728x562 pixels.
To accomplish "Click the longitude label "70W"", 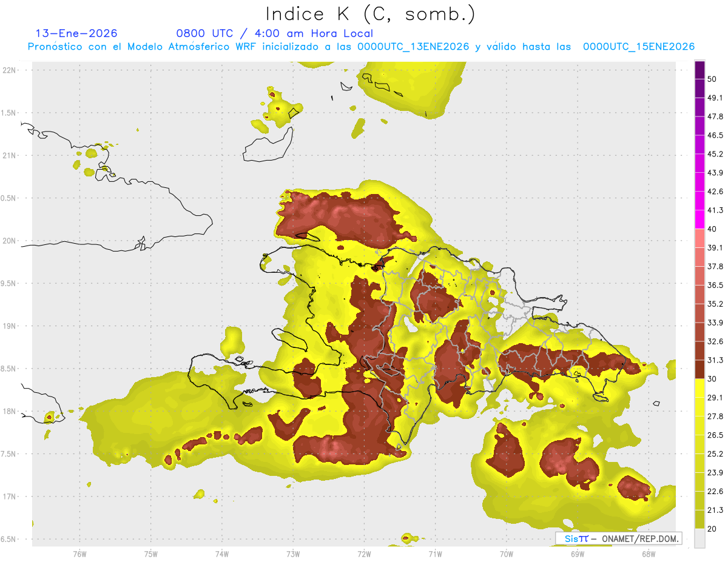I will coord(506,554).
